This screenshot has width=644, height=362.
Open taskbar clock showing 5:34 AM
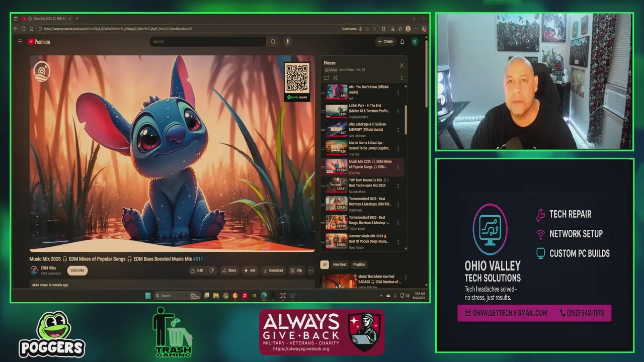point(420,296)
